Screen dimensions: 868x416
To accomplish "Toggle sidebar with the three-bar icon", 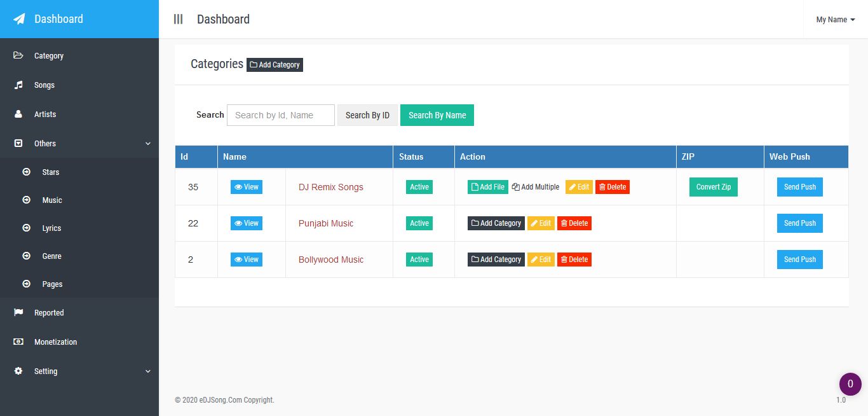I will coord(178,19).
